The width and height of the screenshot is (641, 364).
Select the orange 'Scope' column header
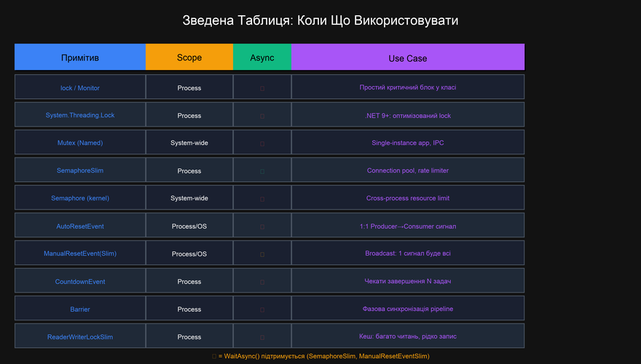189,58
